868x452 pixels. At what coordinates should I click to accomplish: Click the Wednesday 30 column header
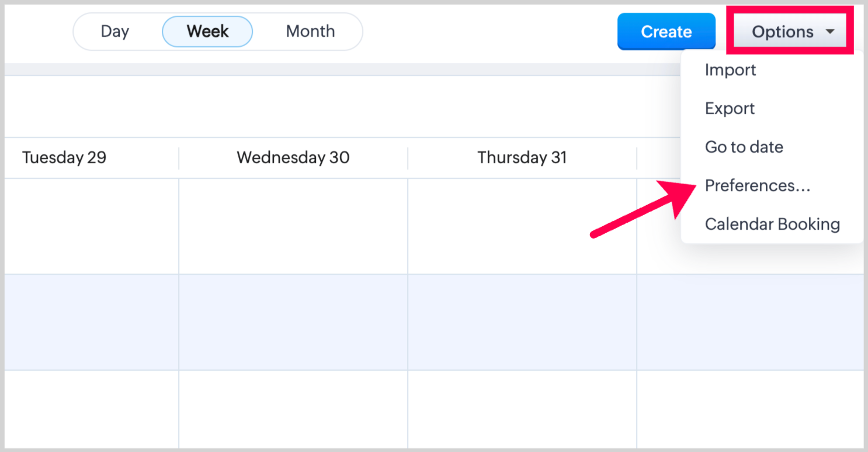tap(293, 158)
